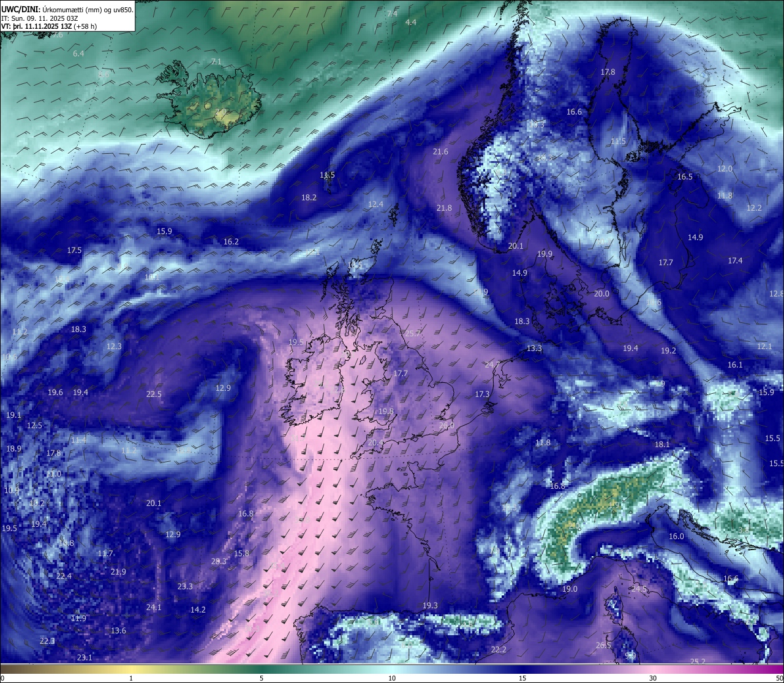Select the 21.6 value off Norway's coast
Screen dimensions: 784x683
click(440, 152)
